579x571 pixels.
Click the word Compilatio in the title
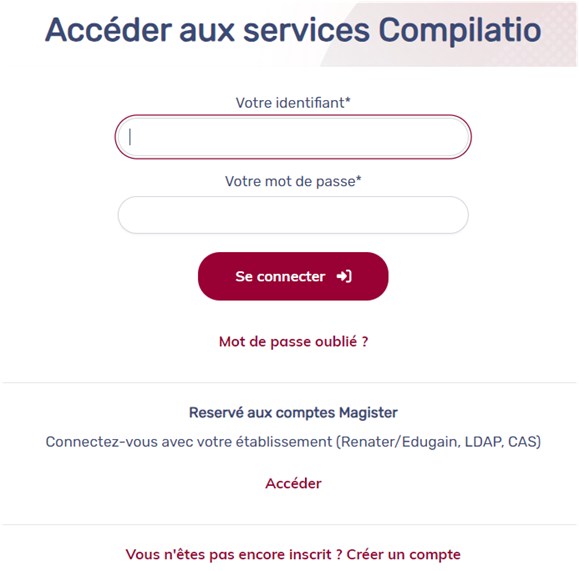tap(460, 31)
